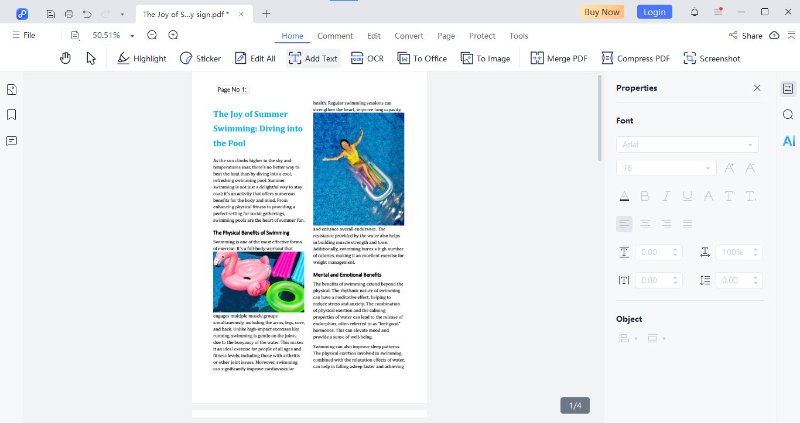800x423 pixels.
Task: Click the Print icon in title bar
Action: [69, 14]
